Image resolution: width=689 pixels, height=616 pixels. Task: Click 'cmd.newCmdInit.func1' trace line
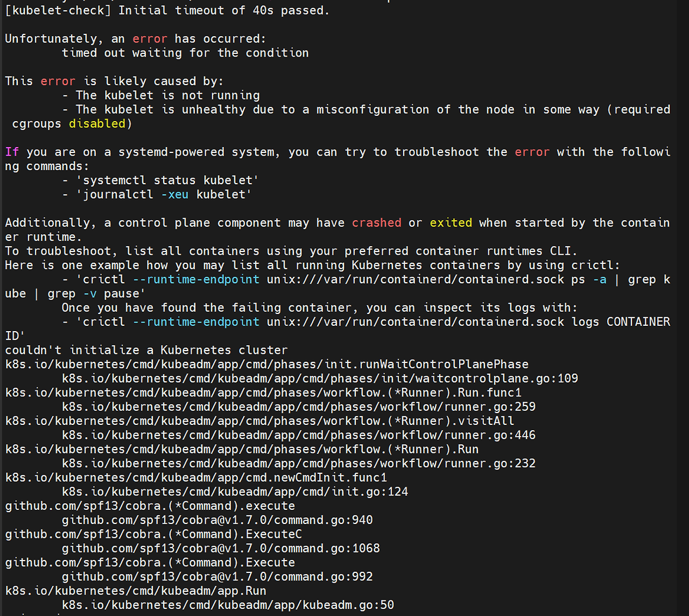pos(196,478)
